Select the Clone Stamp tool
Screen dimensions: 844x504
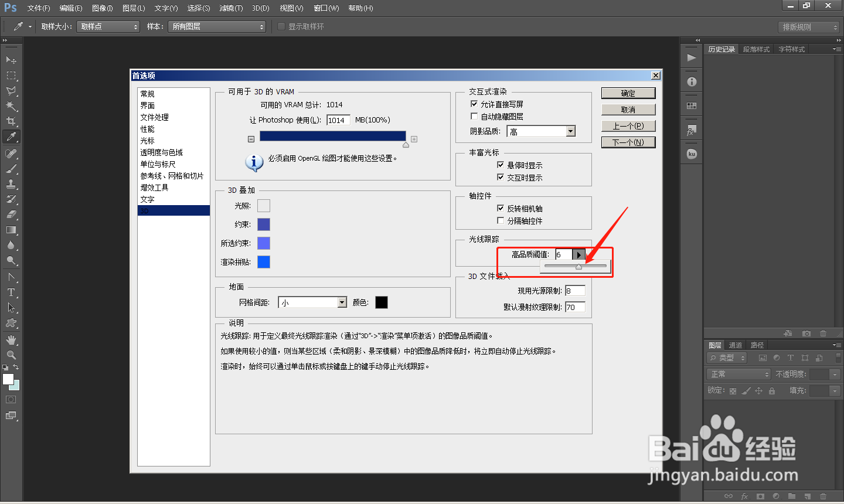click(x=11, y=184)
